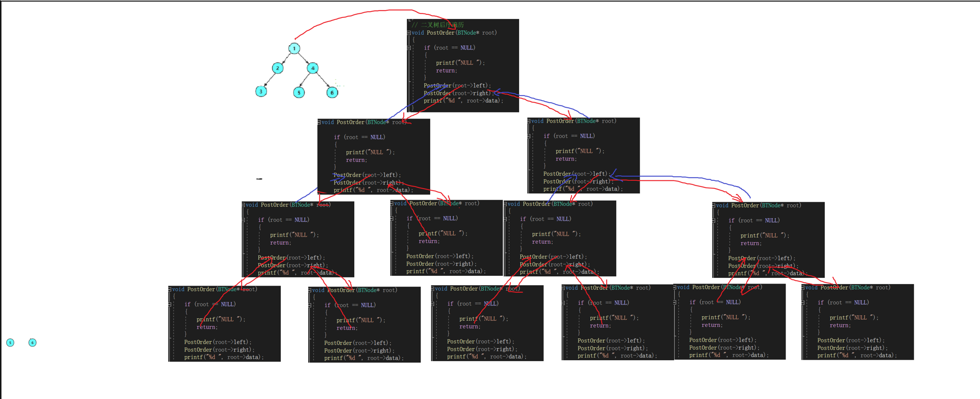980x399 pixels.
Task: Select leaf node 3 in the tree
Action: [x=261, y=91]
